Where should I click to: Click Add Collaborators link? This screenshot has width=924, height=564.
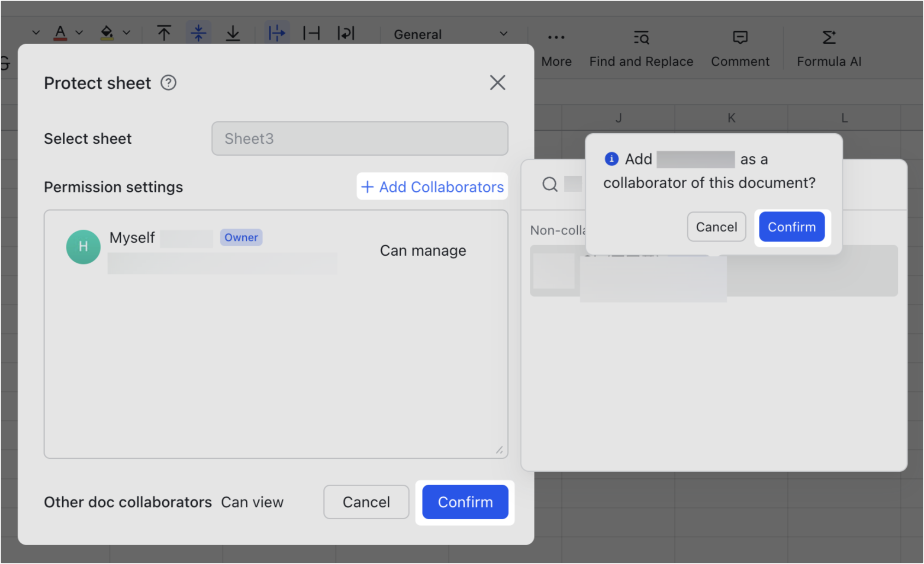[432, 187]
